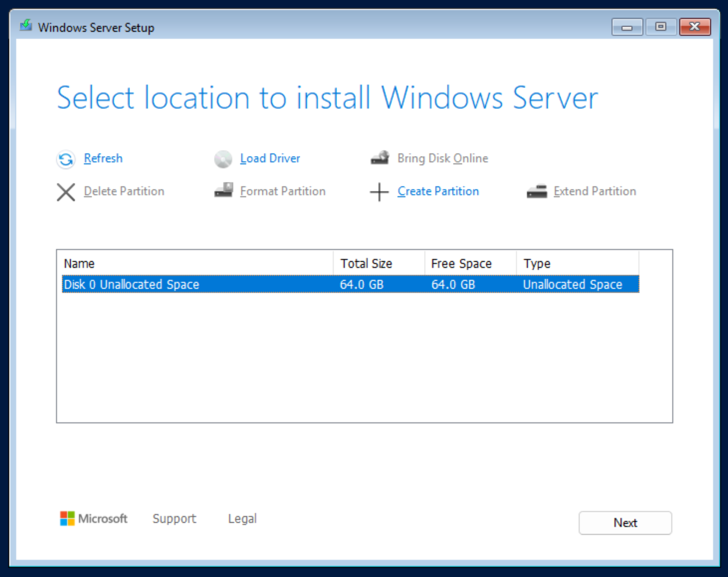Click the 64.0 GB Free Space cell

[x=453, y=284]
